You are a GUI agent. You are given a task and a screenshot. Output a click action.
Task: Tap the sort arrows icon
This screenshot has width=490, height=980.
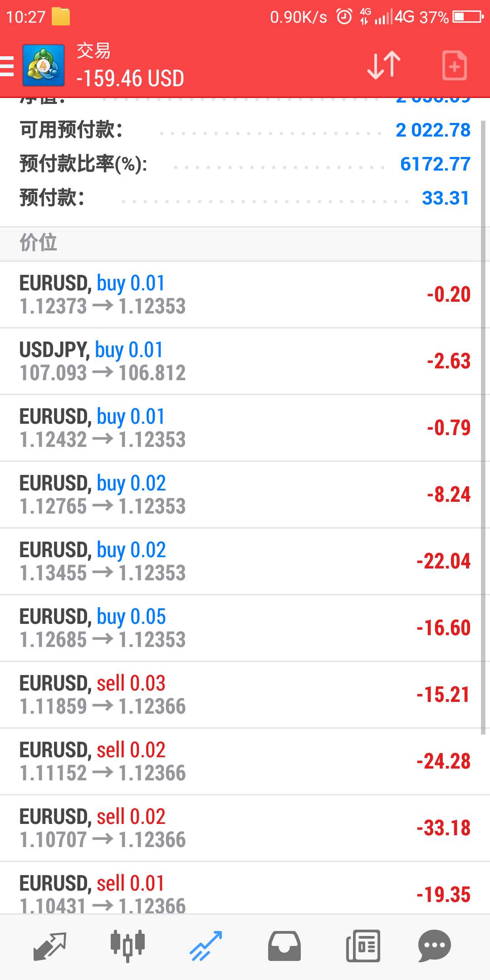pyautogui.click(x=384, y=66)
